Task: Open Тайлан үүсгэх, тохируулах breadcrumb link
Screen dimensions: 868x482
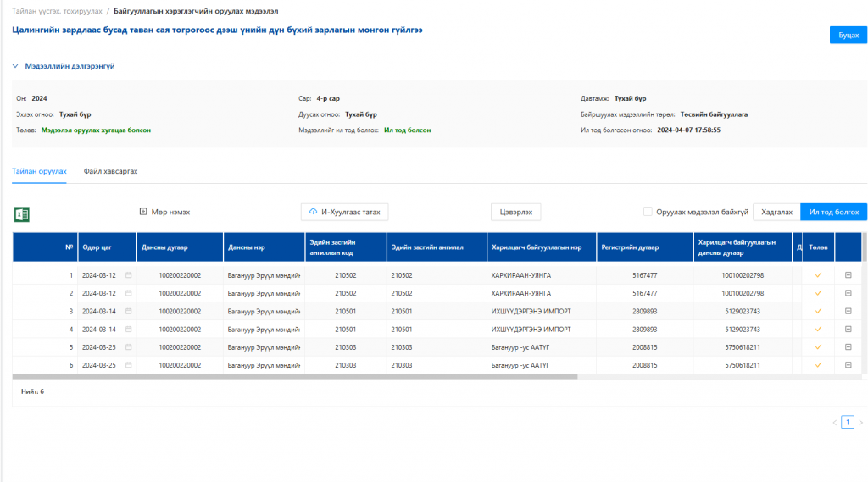Action: 57,11
